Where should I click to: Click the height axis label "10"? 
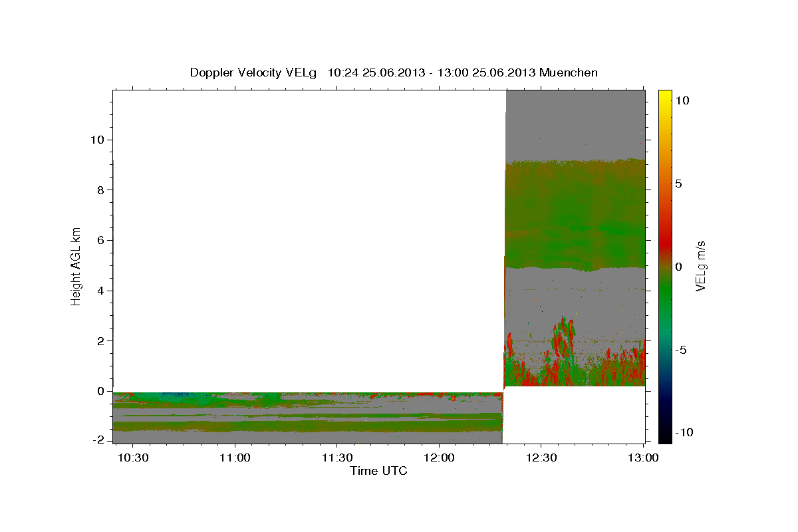click(98, 140)
